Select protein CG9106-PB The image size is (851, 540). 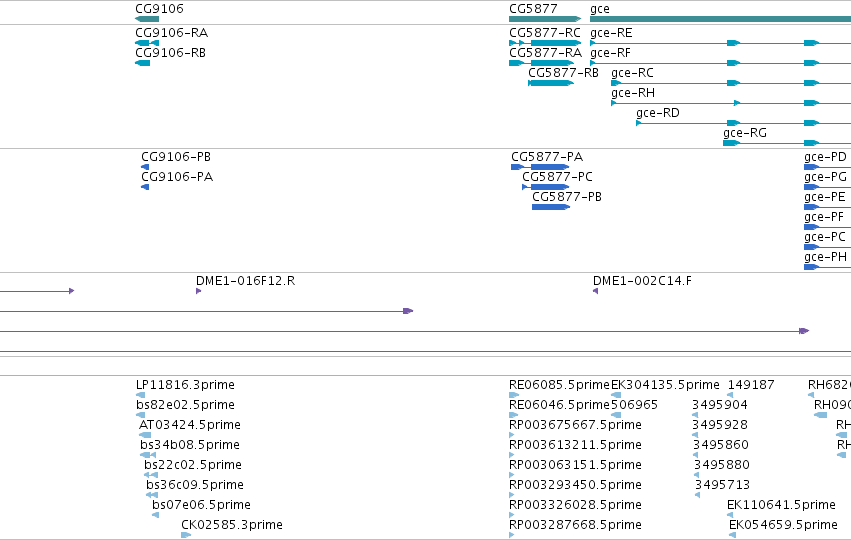click(145, 167)
